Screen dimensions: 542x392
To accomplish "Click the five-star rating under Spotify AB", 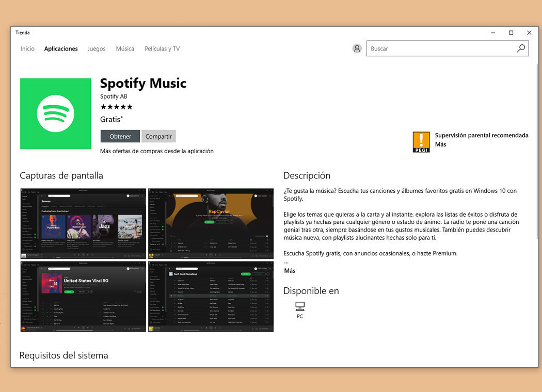I will point(116,107).
